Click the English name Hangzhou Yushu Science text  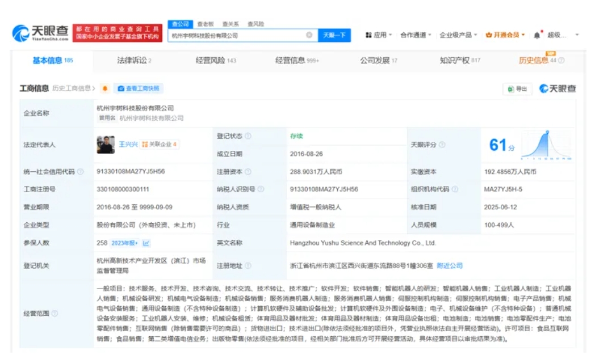(x=363, y=243)
